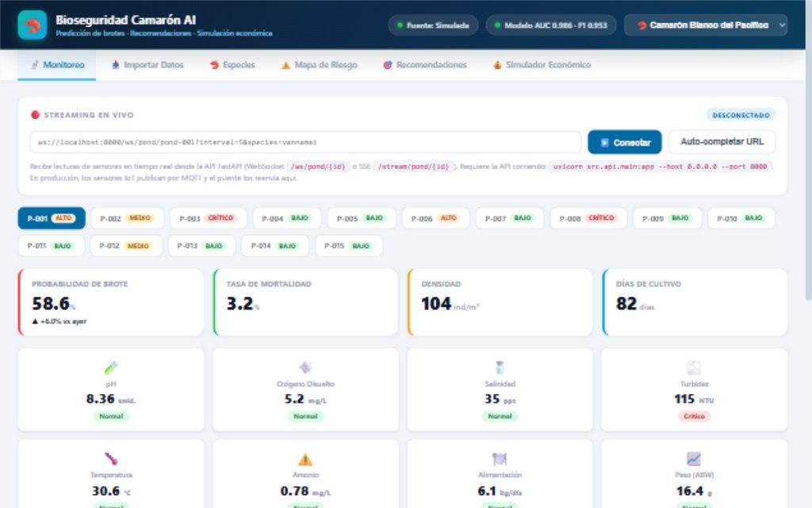
Task: Click the 30.6 °C temperature value
Action: (111, 491)
